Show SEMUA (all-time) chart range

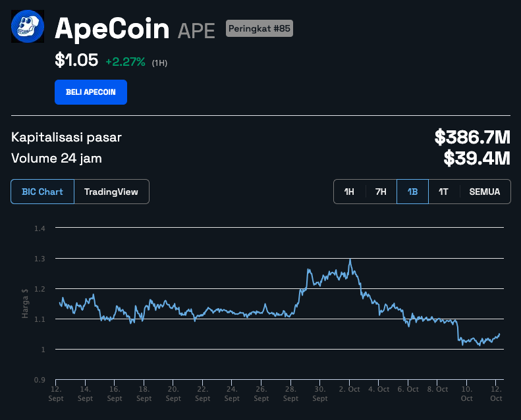pyautogui.click(x=485, y=192)
